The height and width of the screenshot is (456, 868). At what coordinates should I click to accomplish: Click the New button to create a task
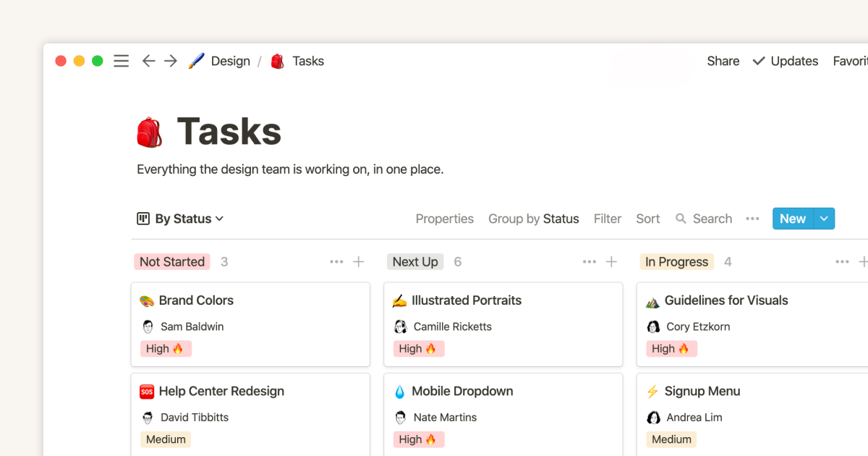(x=792, y=219)
